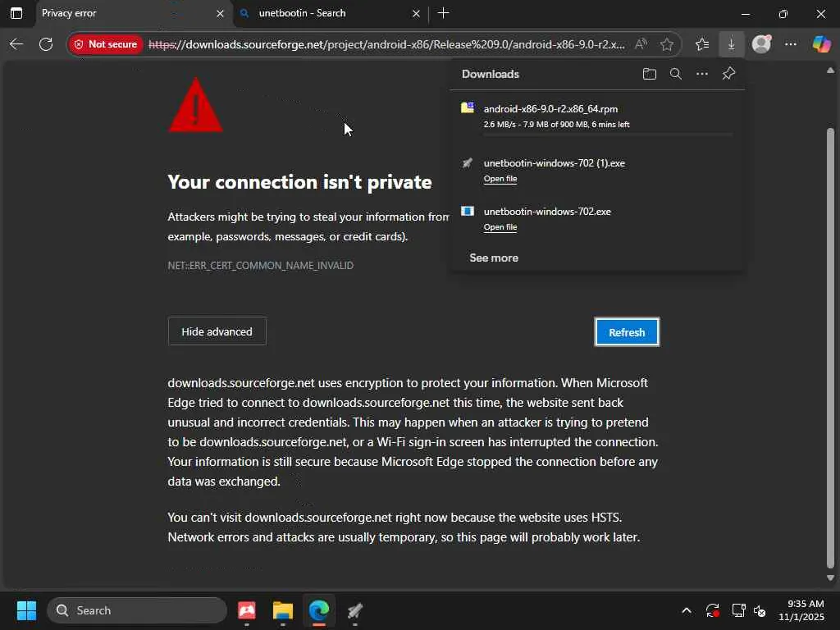Open file for unetbootin-windows-702 (1).exe
The width and height of the screenshot is (840, 630).
[500, 179]
